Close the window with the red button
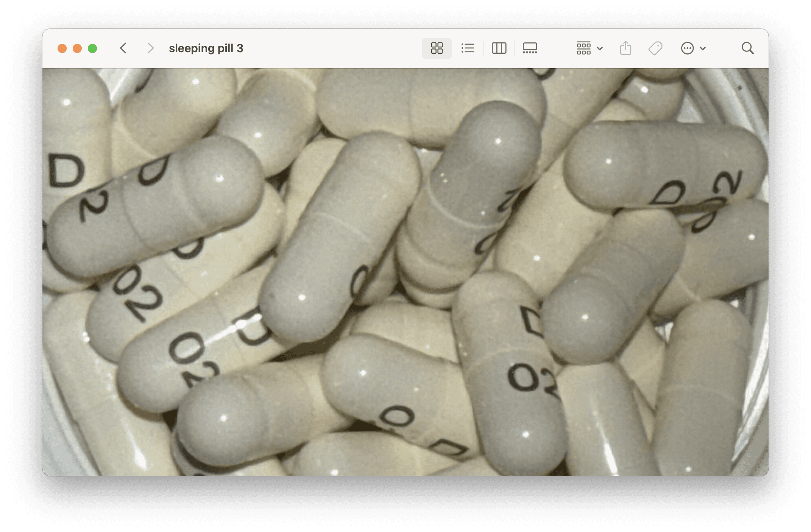The image size is (811, 532). click(62, 48)
